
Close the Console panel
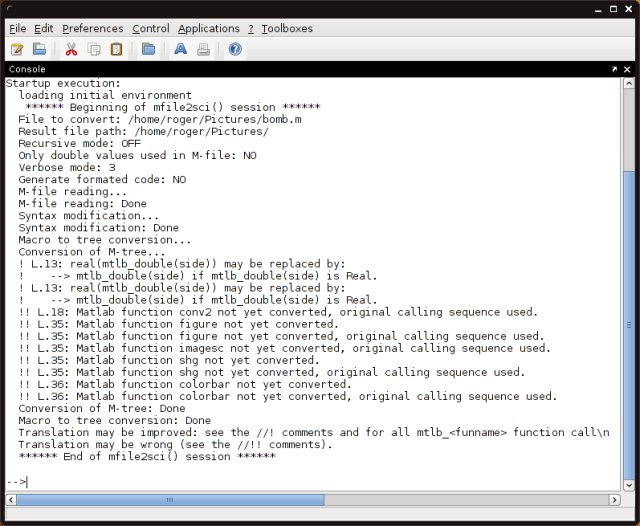[627, 69]
